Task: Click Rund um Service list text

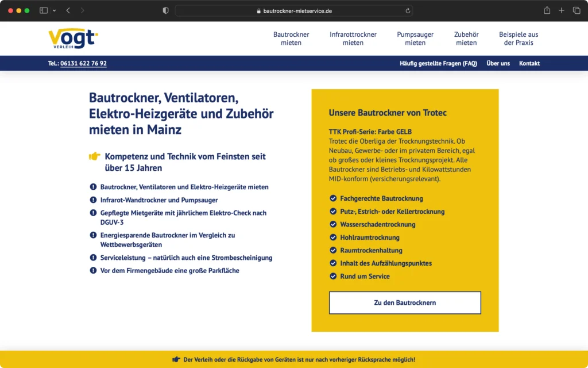Action: 365,277
